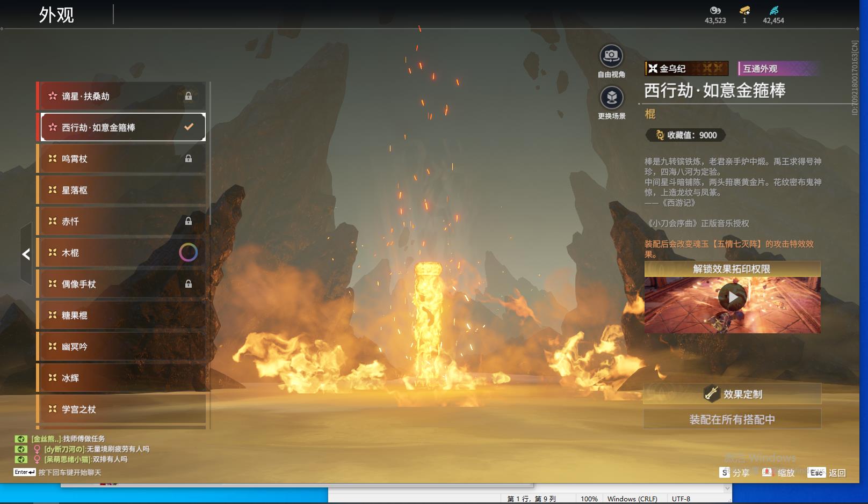Choose the 赤忏 skin

tap(121, 221)
